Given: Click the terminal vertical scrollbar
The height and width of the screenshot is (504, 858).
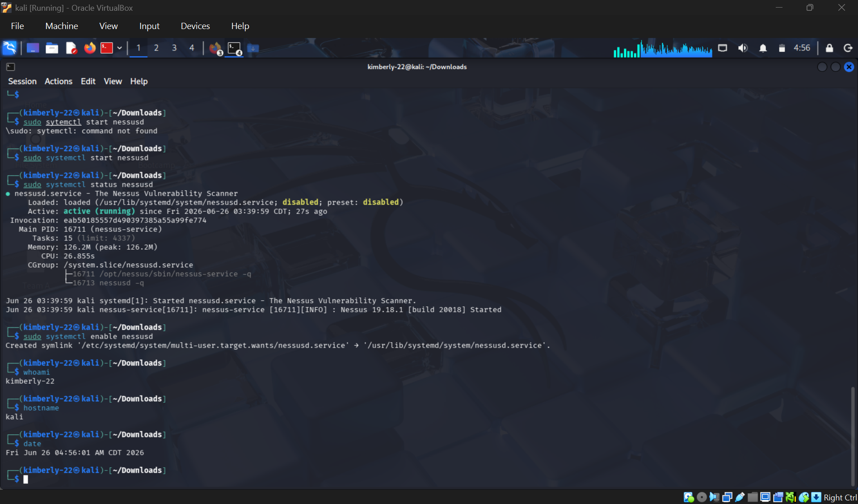Looking at the screenshot, I should [x=853, y=436].
